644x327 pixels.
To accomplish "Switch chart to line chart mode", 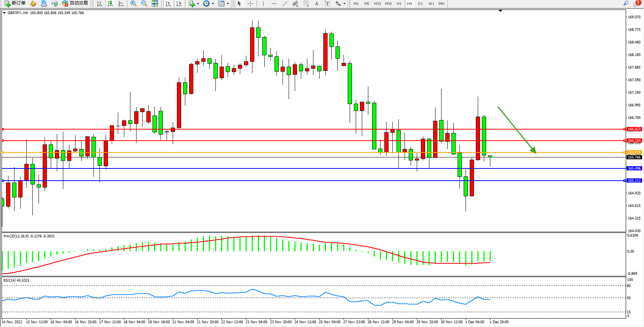I will 121,3.
